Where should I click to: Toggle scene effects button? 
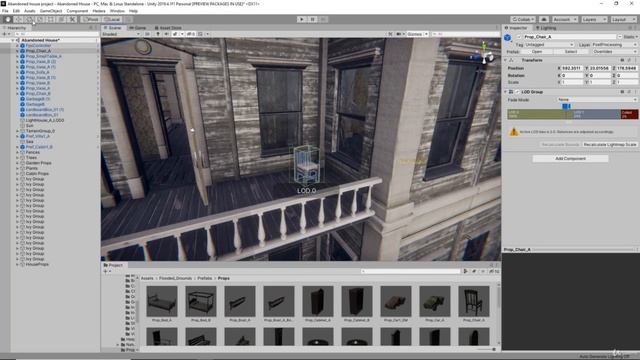[175, 34]
